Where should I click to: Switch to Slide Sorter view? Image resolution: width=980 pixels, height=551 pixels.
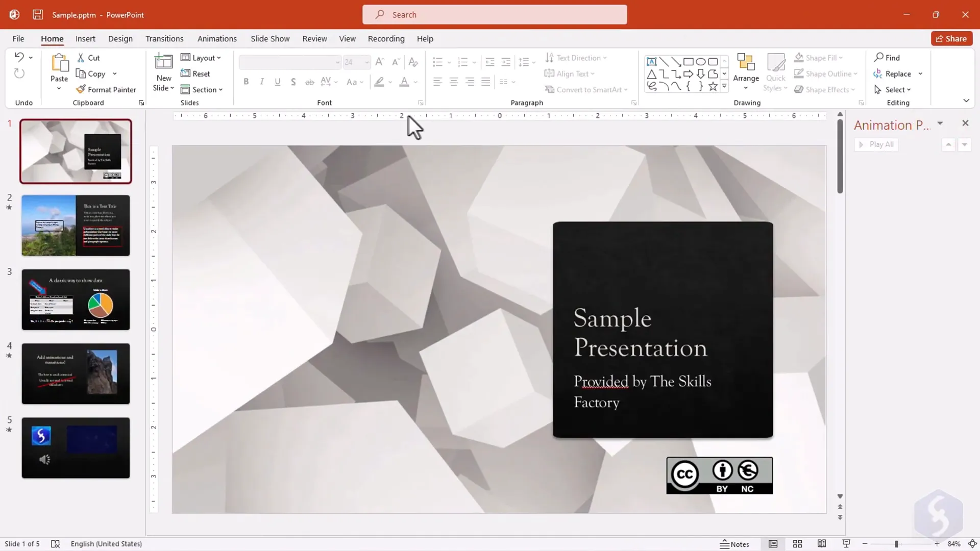pos(797,544)
